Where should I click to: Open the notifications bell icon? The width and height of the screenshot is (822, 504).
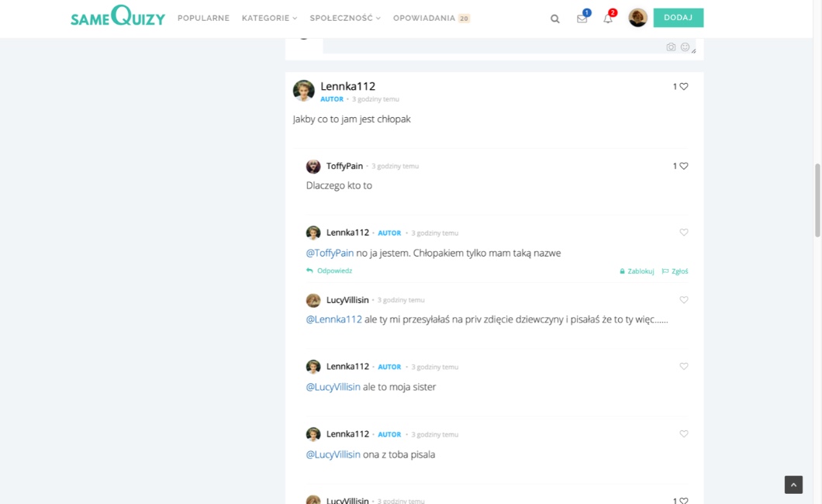608,19
